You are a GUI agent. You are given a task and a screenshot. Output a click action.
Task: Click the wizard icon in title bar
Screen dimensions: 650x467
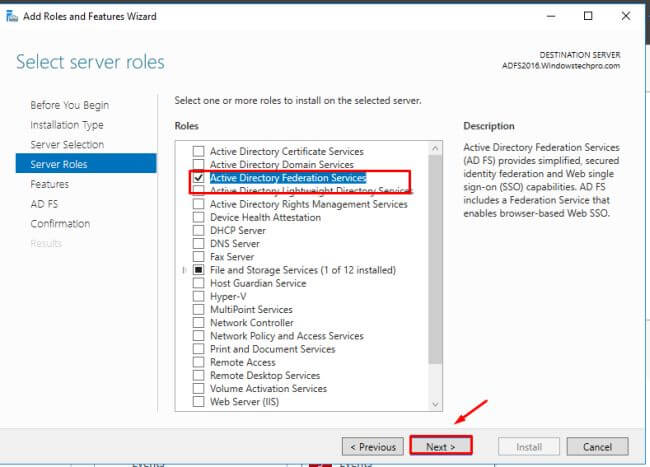tap(12, 16)
